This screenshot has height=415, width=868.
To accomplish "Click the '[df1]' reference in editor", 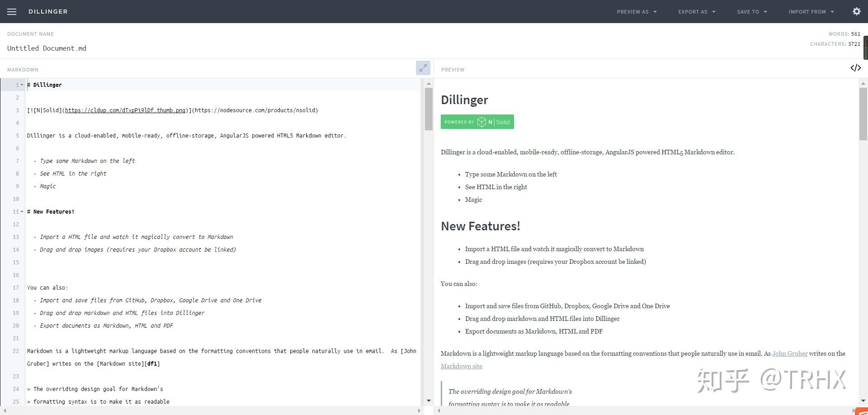I will coord(152,364).
